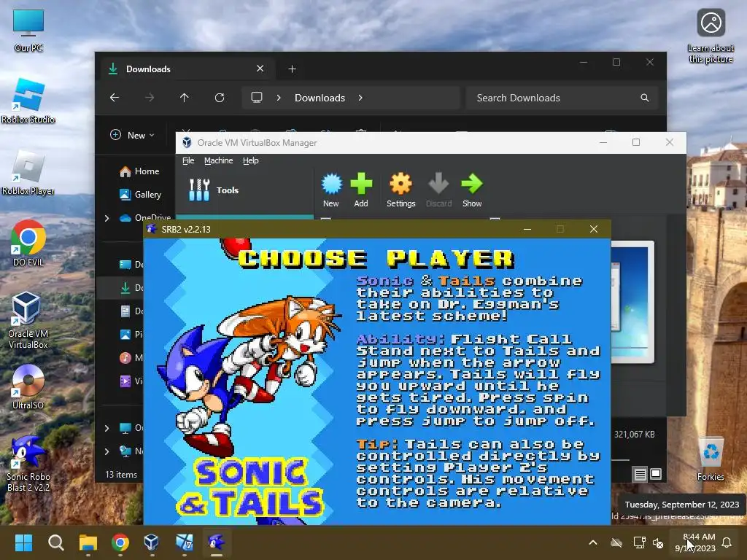
Task: Click Downloads breadcrumb in address bar
Action: (x=320, y=98)
